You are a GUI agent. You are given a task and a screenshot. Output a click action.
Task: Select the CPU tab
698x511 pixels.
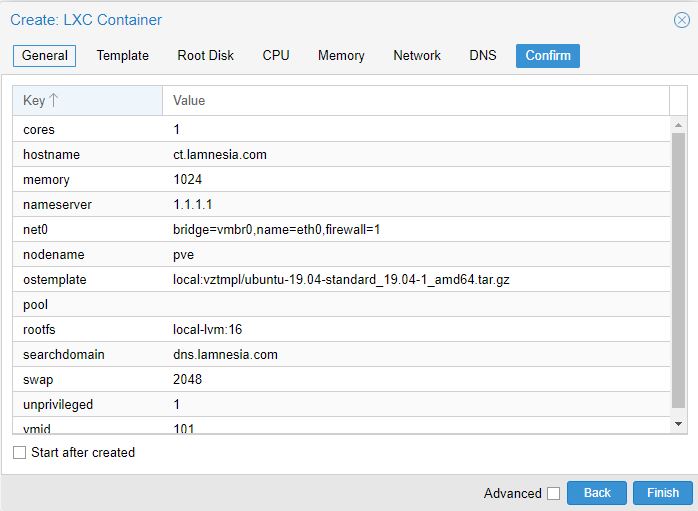(x=276, y=56)
